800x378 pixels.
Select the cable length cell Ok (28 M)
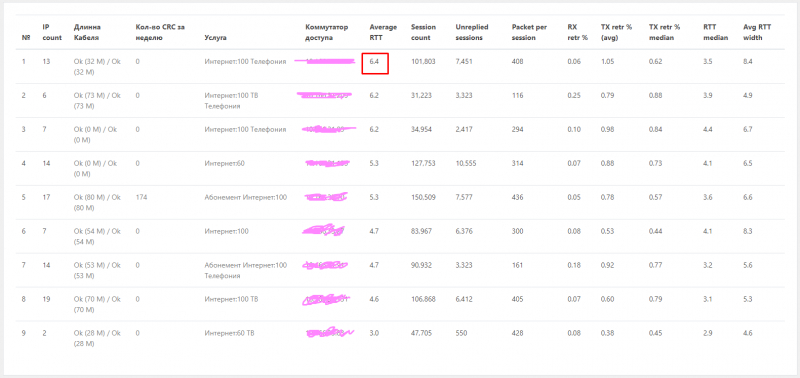[x=97, y=338]
